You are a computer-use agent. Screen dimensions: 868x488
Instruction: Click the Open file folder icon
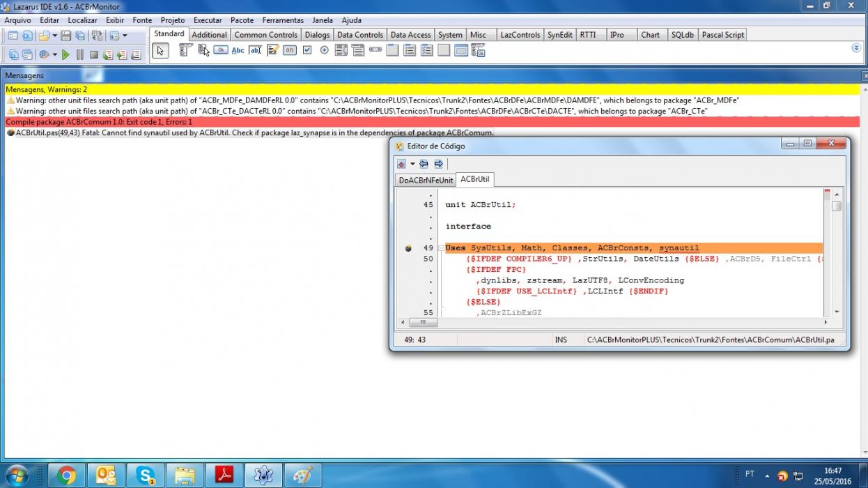coord(44,36)
